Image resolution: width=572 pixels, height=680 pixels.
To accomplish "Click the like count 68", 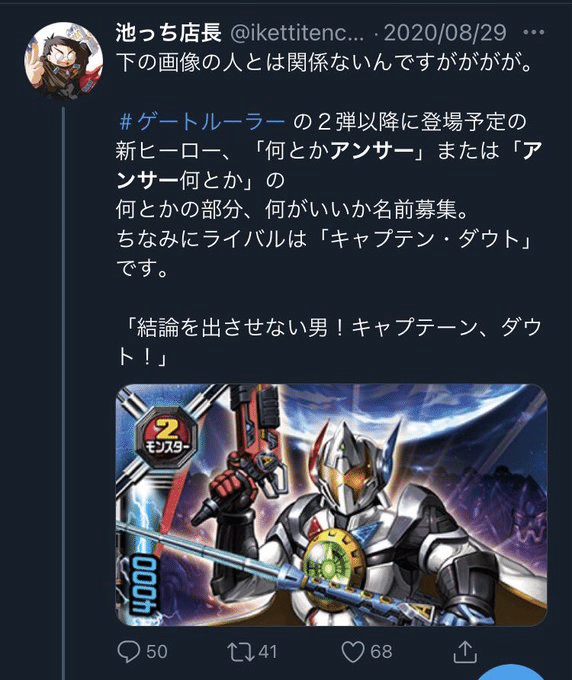I will [x=381, y=652].
